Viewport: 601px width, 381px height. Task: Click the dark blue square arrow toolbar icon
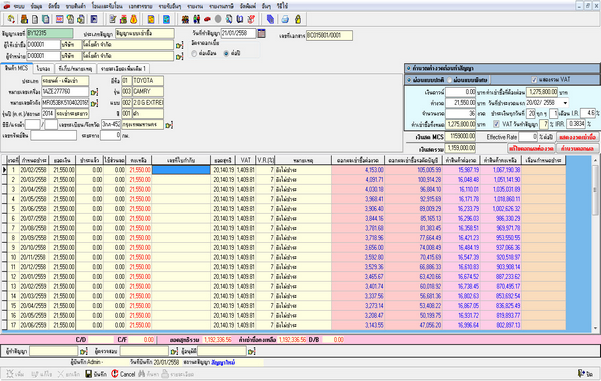[x=94, y=19]
